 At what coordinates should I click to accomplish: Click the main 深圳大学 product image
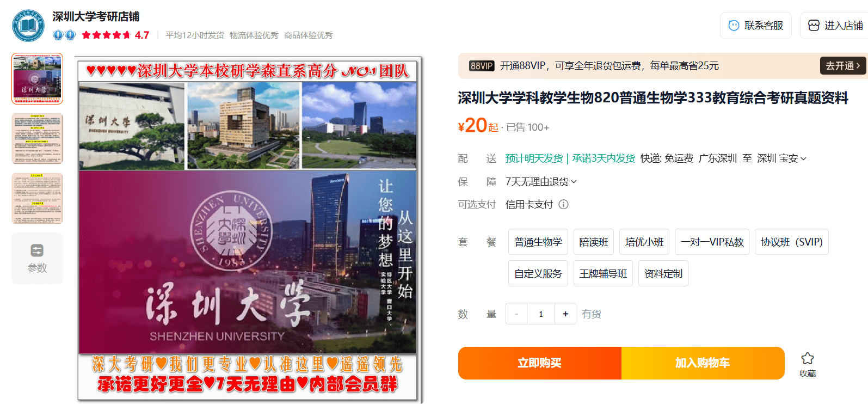point(248,229)
